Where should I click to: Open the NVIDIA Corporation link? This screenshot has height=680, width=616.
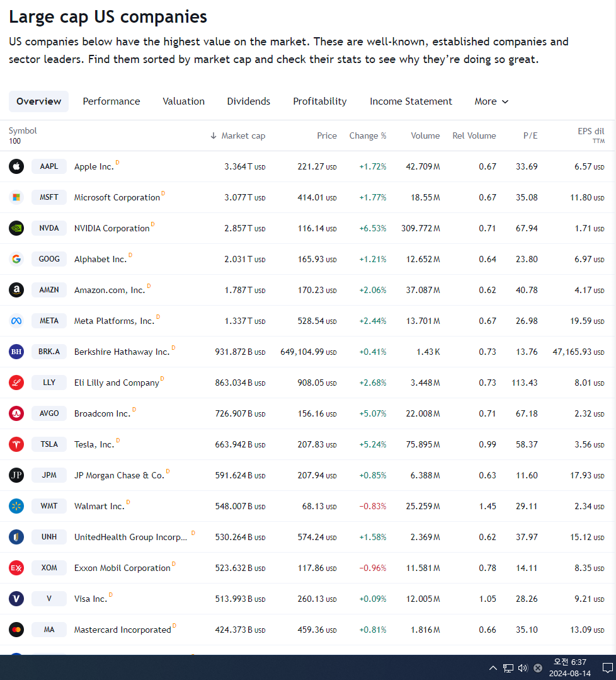[x=112, y=229]
